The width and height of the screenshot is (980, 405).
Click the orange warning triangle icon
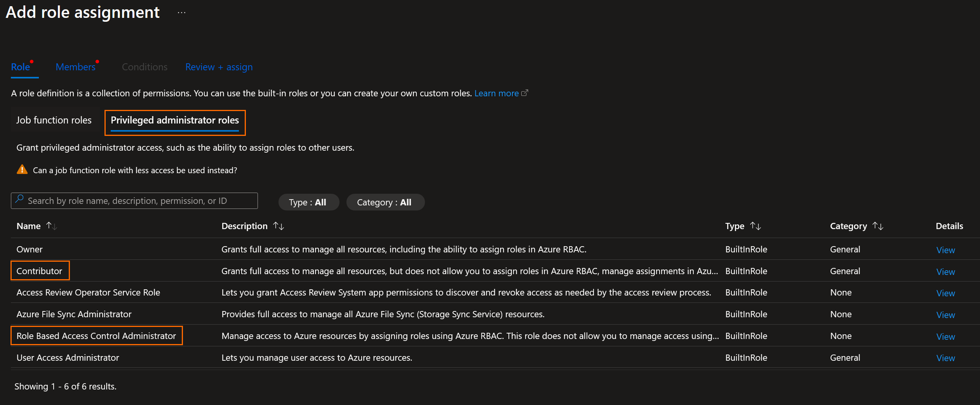(22, 170)
